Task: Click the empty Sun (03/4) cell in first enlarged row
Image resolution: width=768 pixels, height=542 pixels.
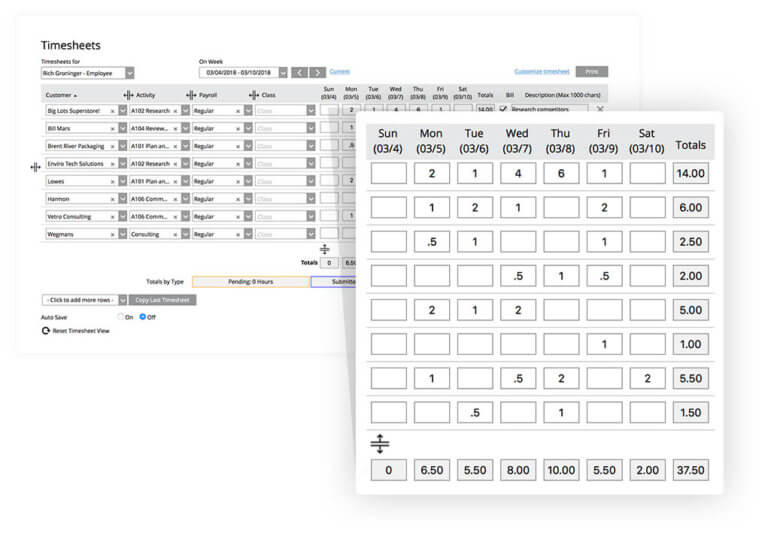Action: point(388,173)
